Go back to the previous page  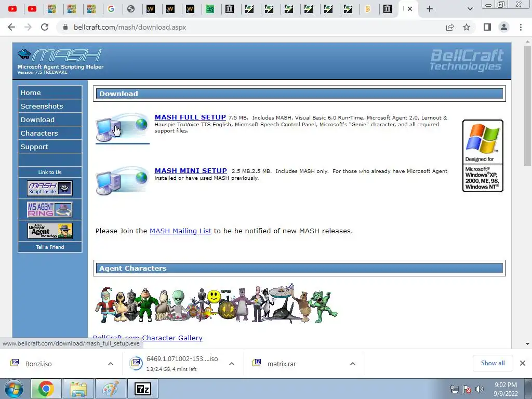pyautogui.click(x=11, y=27)
